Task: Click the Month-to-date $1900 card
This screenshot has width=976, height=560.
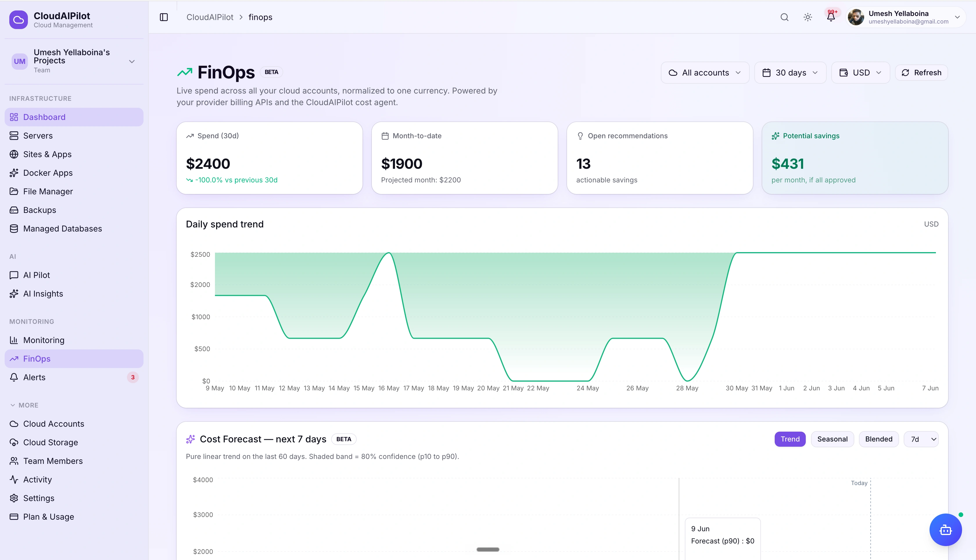Action: pyautogui.click(x=464, y=158)
